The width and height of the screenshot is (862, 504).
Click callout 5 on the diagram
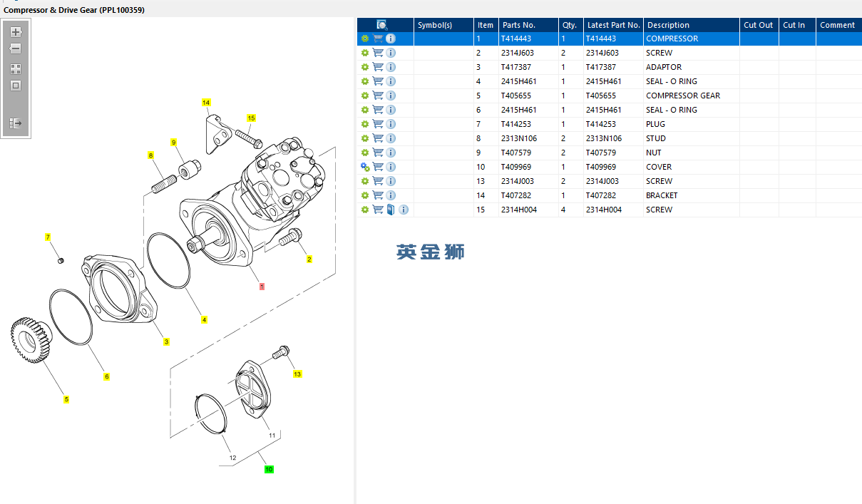[66, 400]
